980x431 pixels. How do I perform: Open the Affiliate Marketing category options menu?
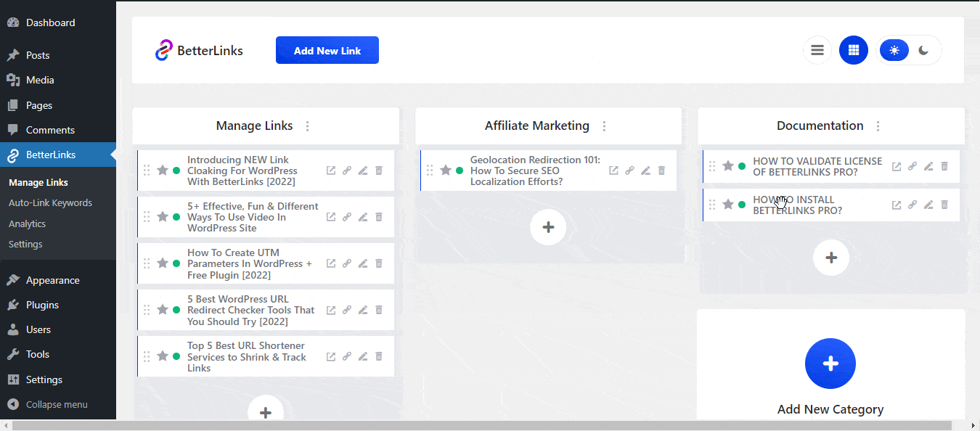tap(604, 126)
